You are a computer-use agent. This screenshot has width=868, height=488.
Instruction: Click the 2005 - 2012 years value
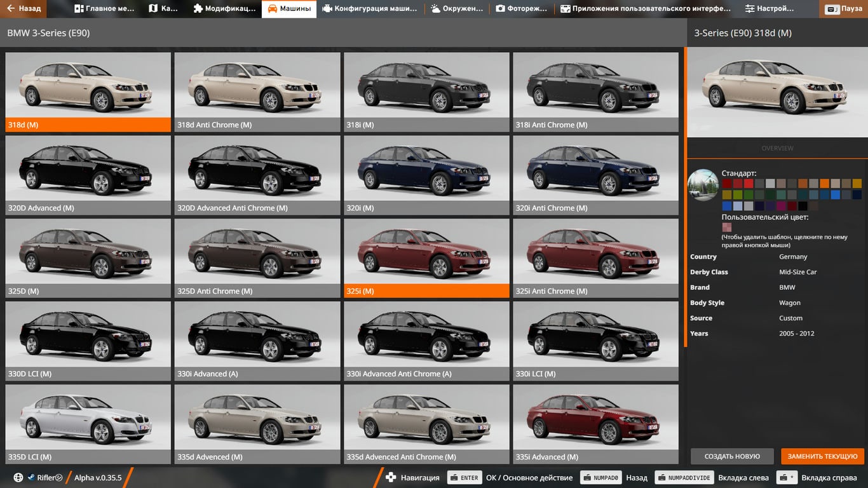(797, 333)
